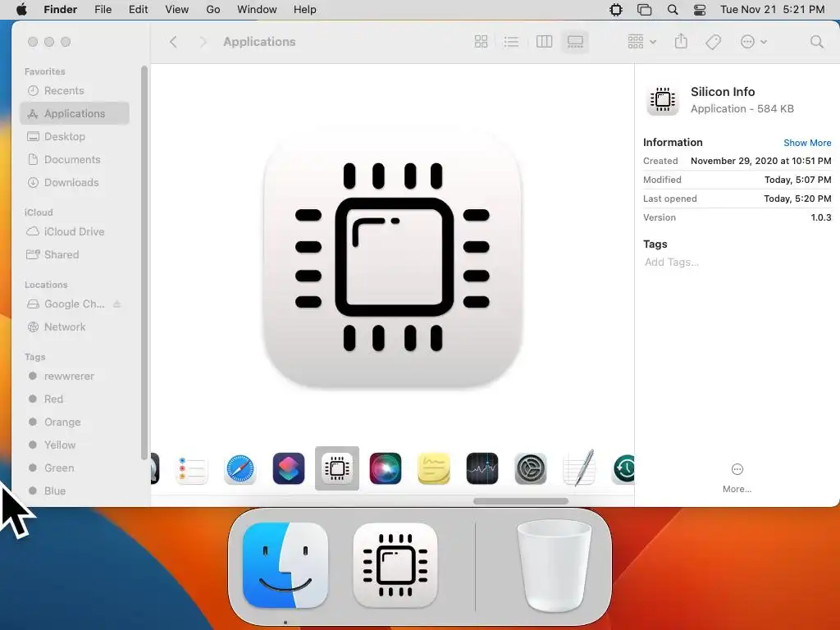840x630 pixels.
Task: Go back in Finder
Action: (x=173, y=42)
